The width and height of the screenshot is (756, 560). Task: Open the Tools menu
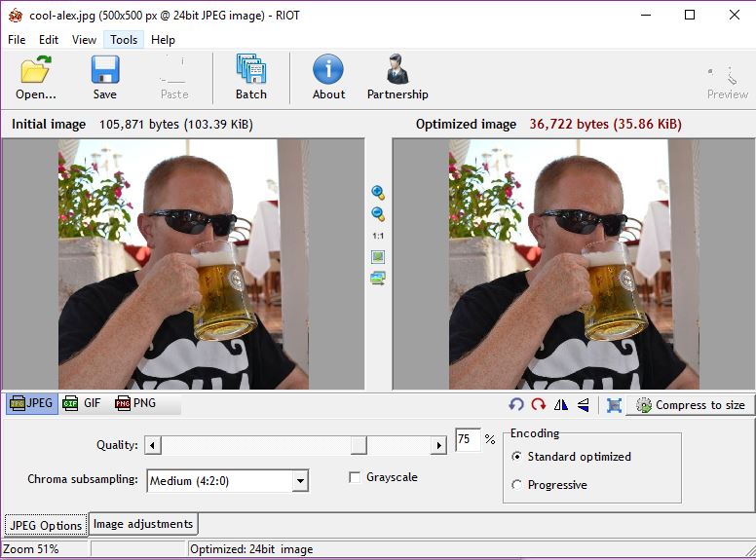tap(124, 40)
